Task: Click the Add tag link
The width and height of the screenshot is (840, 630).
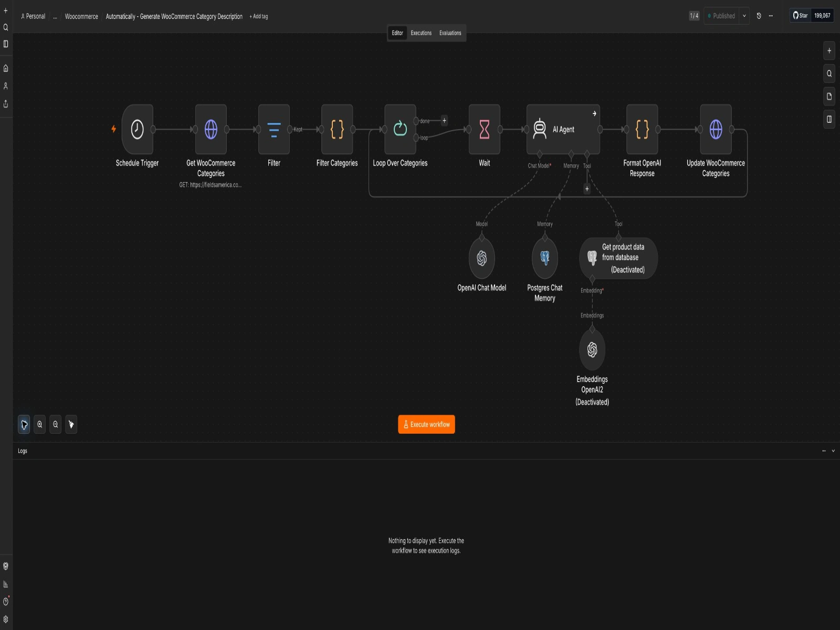Action: [259, 16]
